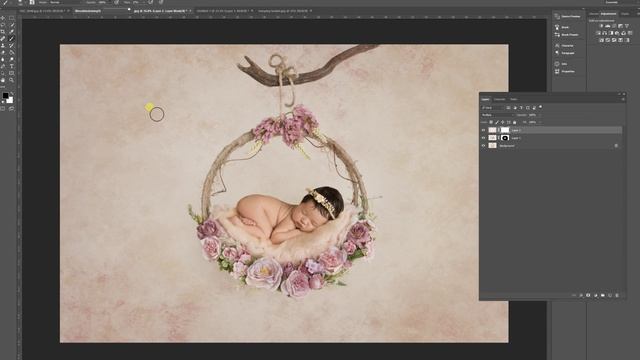
Task: Select the Brush tool in toolbox
Action: (11, 38)
